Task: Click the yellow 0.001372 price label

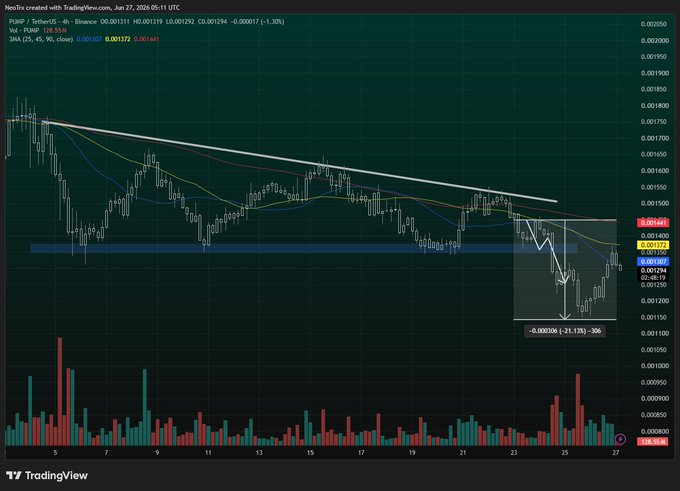Action: tap(652, 246)
